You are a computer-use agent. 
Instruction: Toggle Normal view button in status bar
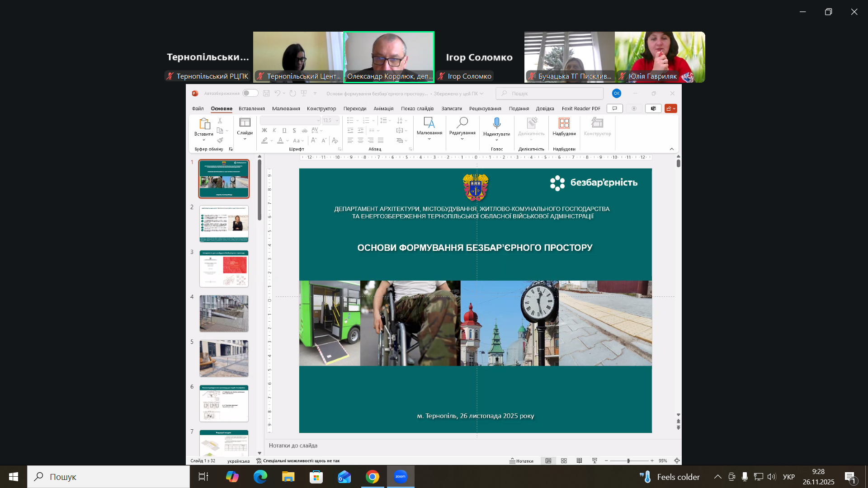tap(548, 460)
